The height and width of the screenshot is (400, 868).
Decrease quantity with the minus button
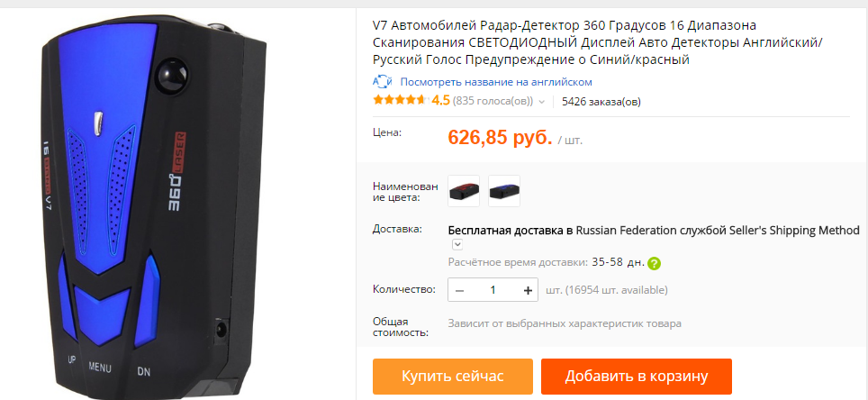click(461, 290)
